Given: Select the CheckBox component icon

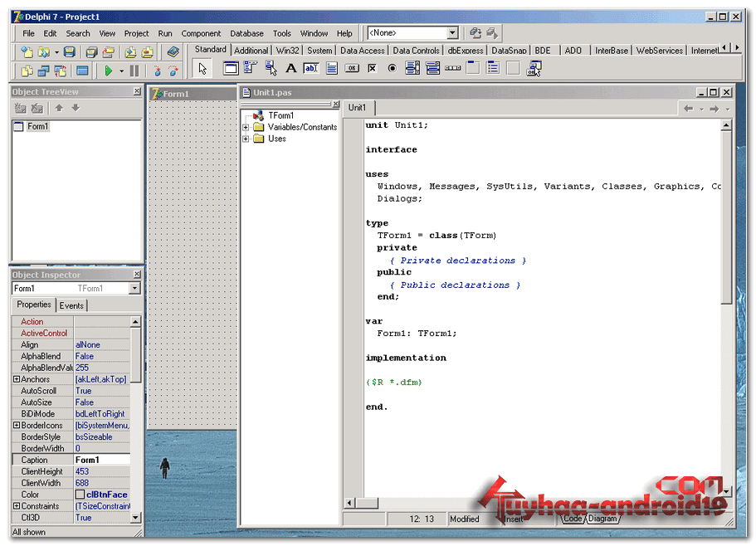Looking at the screenshot, I should click(372, 68).
